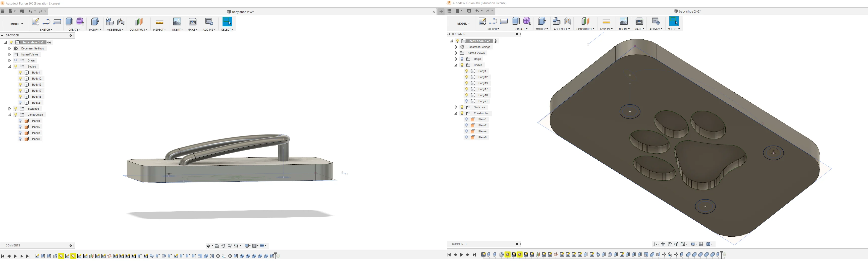
Task: Jump to timeline start in left window
Action: pyautogui.click(x=3, y=257)
